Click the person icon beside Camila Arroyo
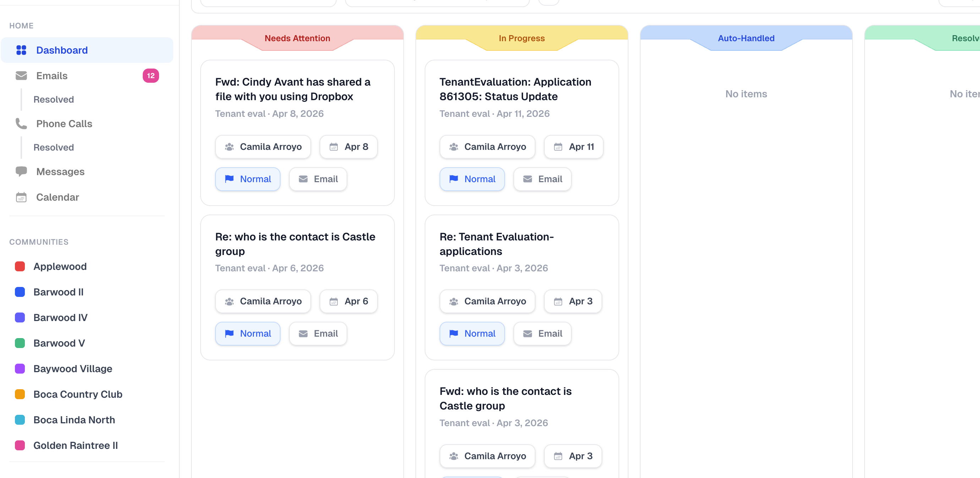980x478 pixels. pos(229,147)
